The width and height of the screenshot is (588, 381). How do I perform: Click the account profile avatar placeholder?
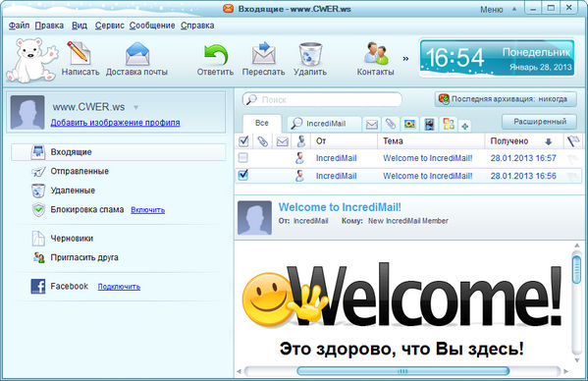tap(27, 112)
